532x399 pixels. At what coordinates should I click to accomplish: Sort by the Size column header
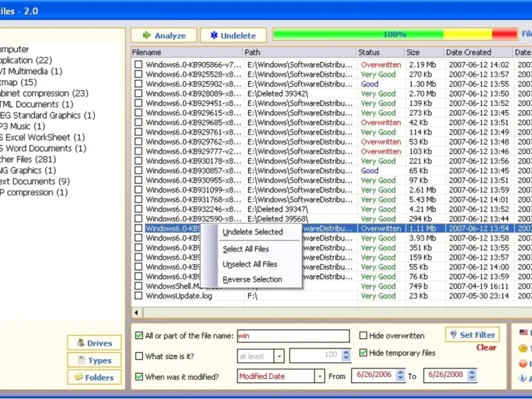[x=425, y=53]
